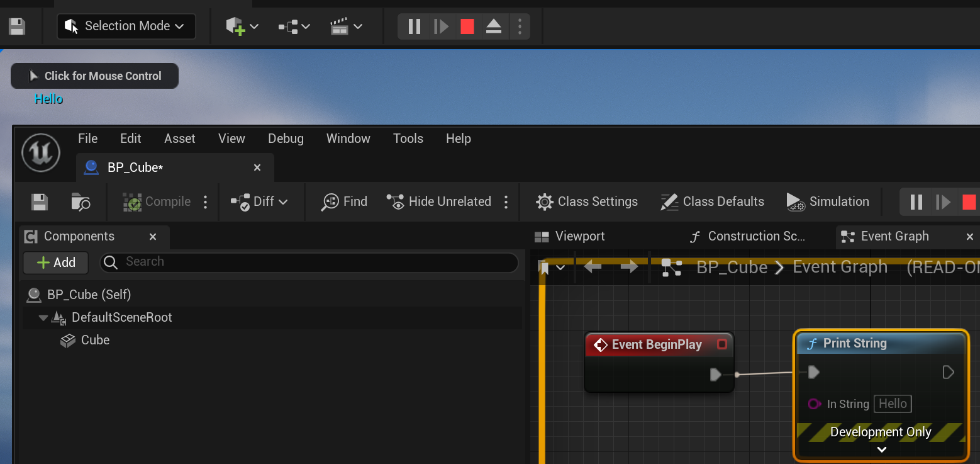Click the Compile button
This screenshot has width=980, height=464.
[157, 201]
